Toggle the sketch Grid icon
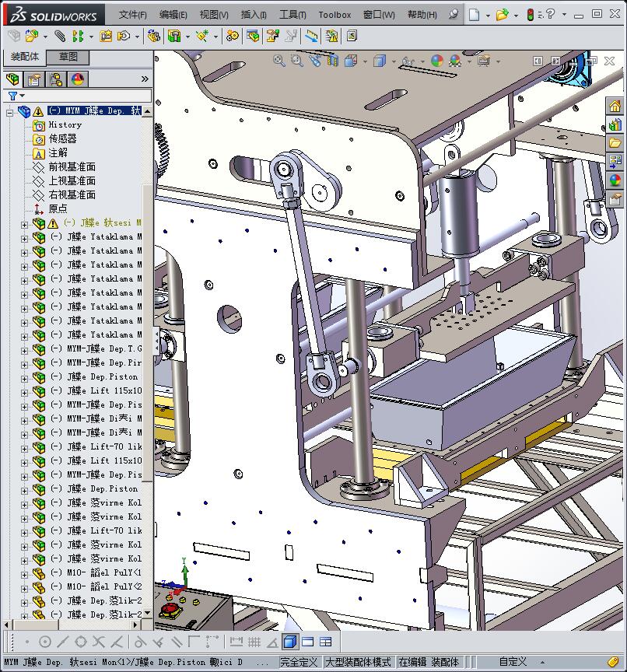The image size is (627, 672). click(x=254, y=642)
